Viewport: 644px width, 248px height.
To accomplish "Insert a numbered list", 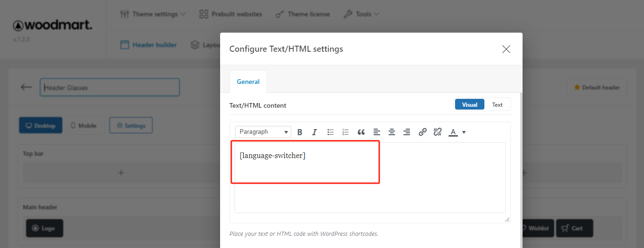I will 345,132.
